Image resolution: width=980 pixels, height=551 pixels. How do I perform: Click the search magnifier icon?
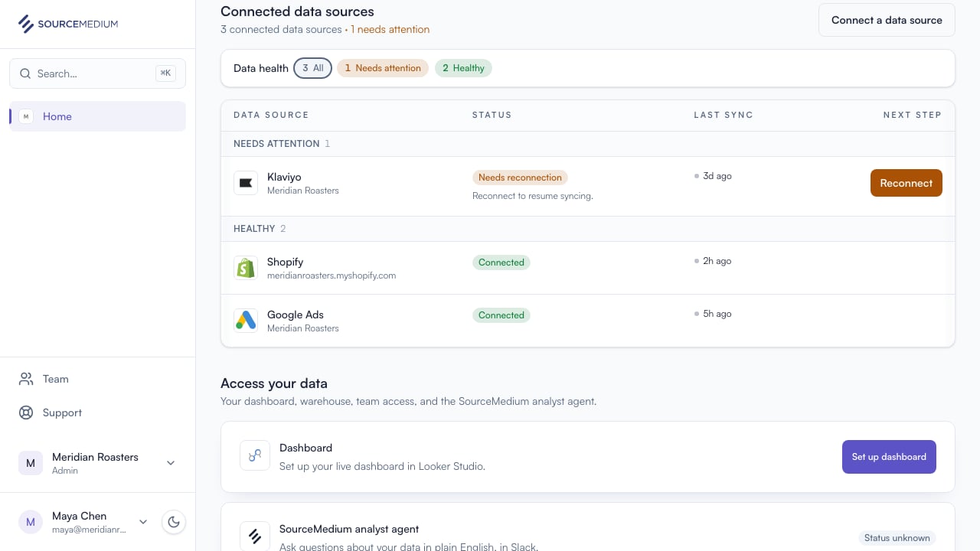pos(25,73)
